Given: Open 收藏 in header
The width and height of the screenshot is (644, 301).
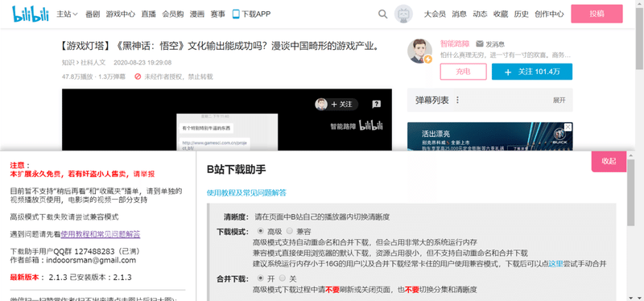Looking at the screenshot, I should point(501,14).
